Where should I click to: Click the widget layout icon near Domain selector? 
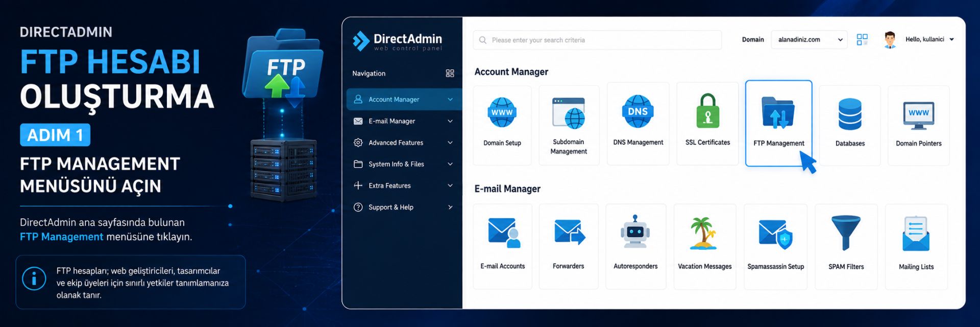point(862,39)
